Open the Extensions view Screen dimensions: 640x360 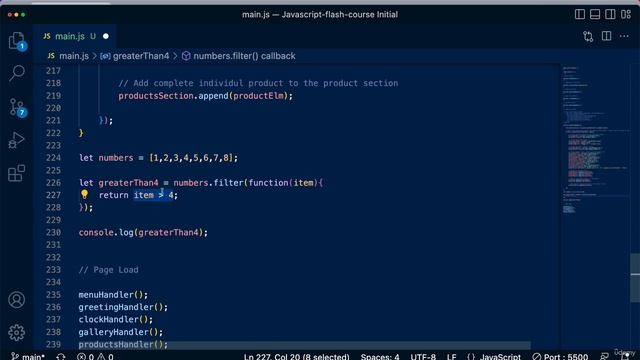pyautogui.click(x=17, y=173)
